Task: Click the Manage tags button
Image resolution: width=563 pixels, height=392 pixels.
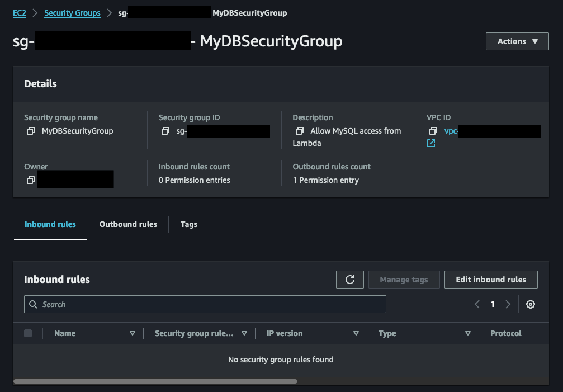Action: click(404, 279)
